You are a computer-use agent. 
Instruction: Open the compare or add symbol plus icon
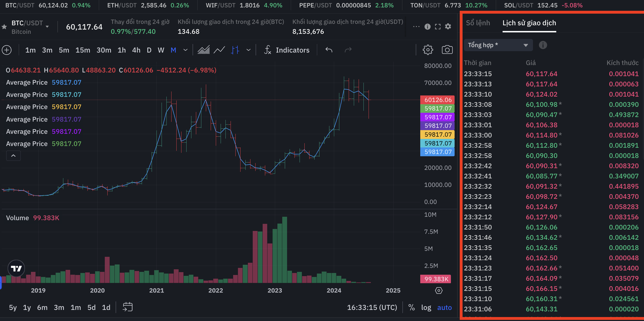[7, 50]
